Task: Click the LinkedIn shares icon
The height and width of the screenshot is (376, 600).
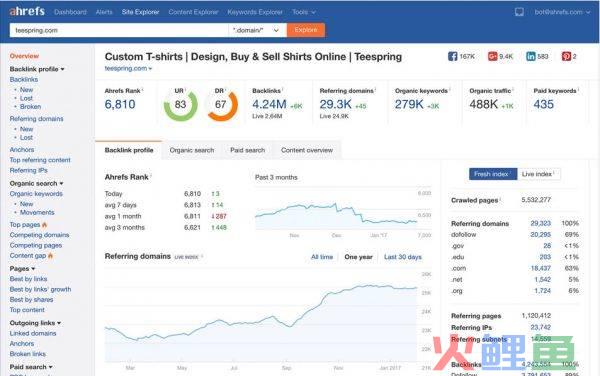Action: tap(531, 57)
